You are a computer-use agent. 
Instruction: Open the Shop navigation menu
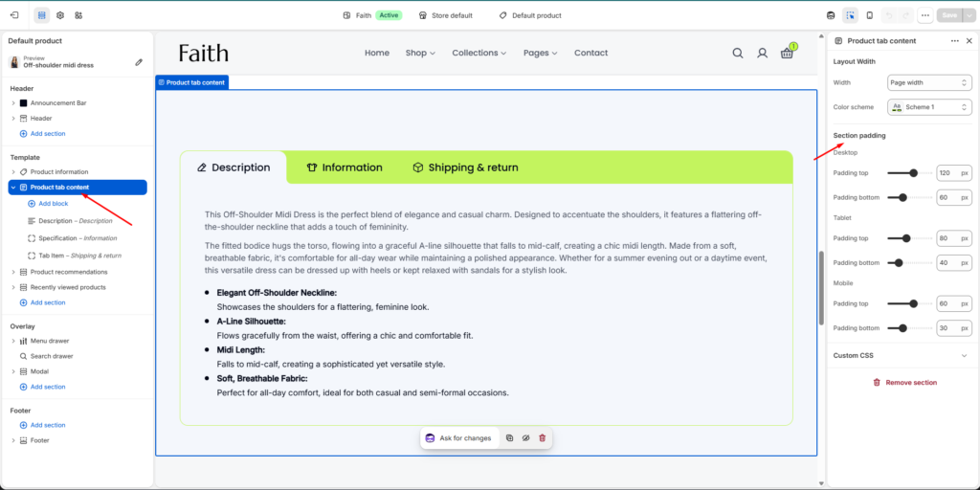(x=420, y=54)
